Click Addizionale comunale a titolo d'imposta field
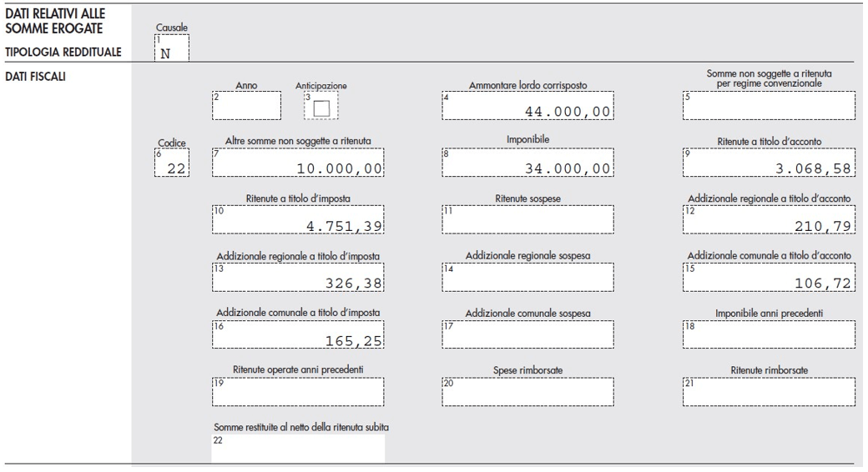 click(x=298, y=334)
